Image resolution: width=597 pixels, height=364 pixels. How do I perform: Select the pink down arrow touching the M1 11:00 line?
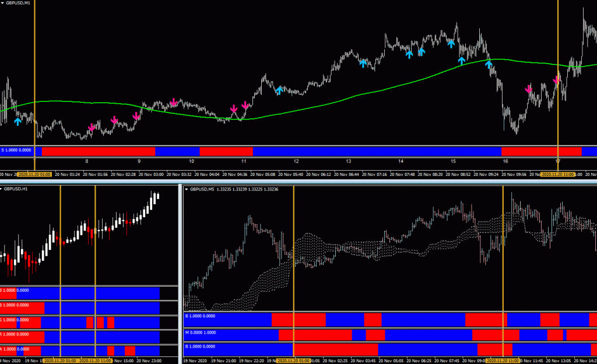click(556, 80)
